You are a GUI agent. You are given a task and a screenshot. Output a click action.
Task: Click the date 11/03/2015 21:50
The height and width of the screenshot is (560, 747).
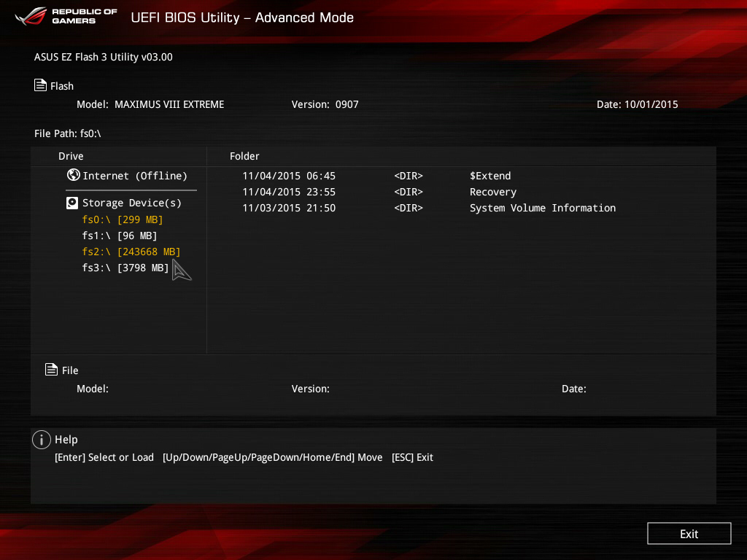(x=289, y=208)
